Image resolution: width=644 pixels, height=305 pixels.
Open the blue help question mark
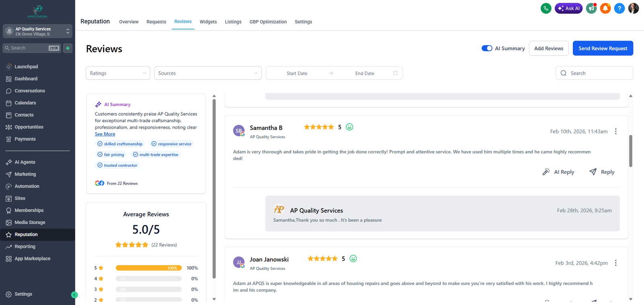[x=619, y=8]
